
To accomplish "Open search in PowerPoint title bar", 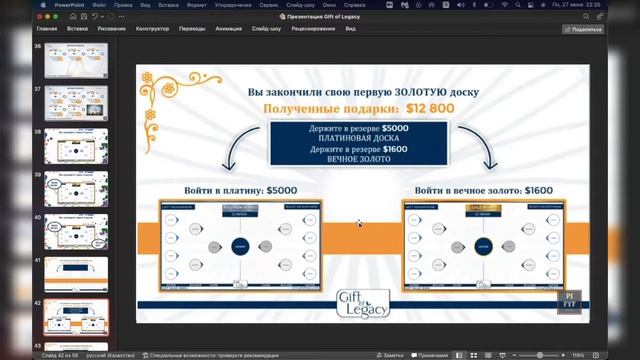I will tap(586, 17).
